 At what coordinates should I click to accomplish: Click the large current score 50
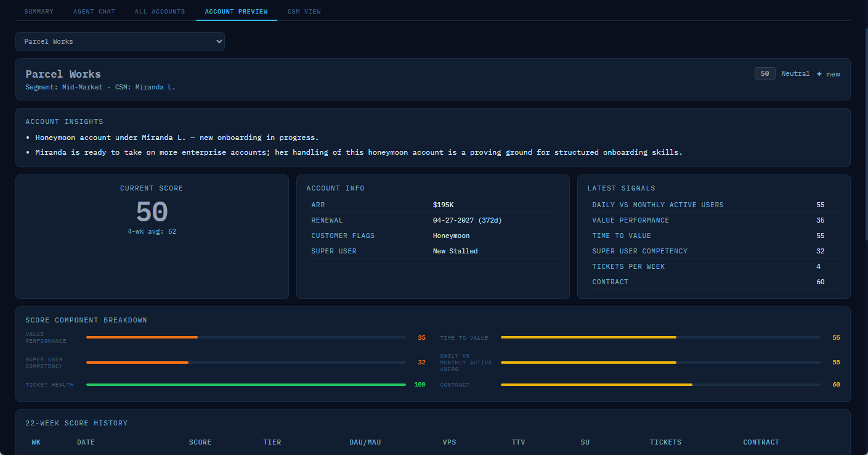[152, 211]
